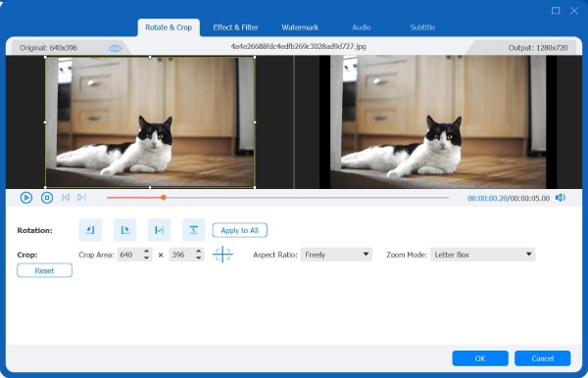
Task: Click the bottom-right crop handle
Action: 255,187
